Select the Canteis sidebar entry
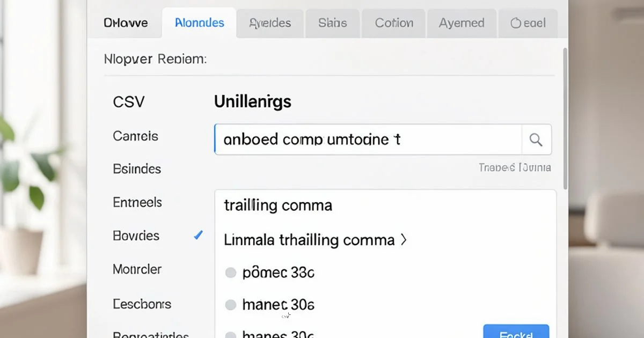Image resolution: width=644 pixels, height=338 pixels. point(135,136)
